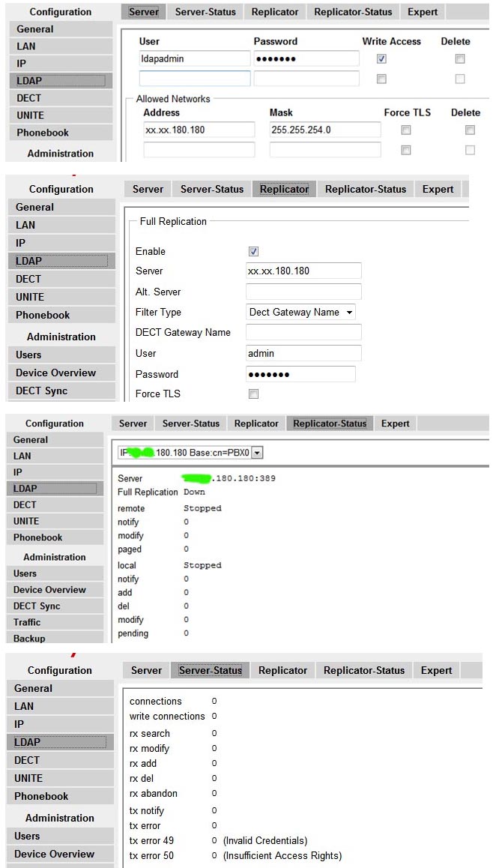In the user-table screenshot, open Server-Status tab

pyautogui.click(x=205, y=12)
